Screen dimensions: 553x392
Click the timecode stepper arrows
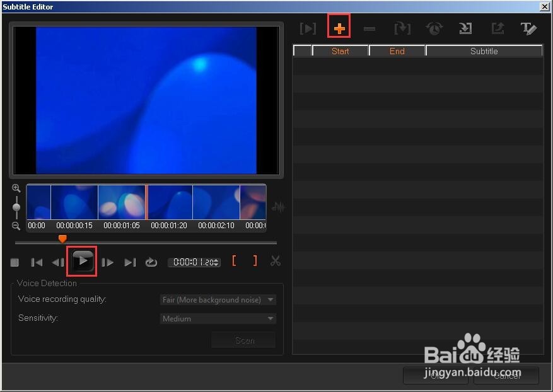[x=216, y=262]
